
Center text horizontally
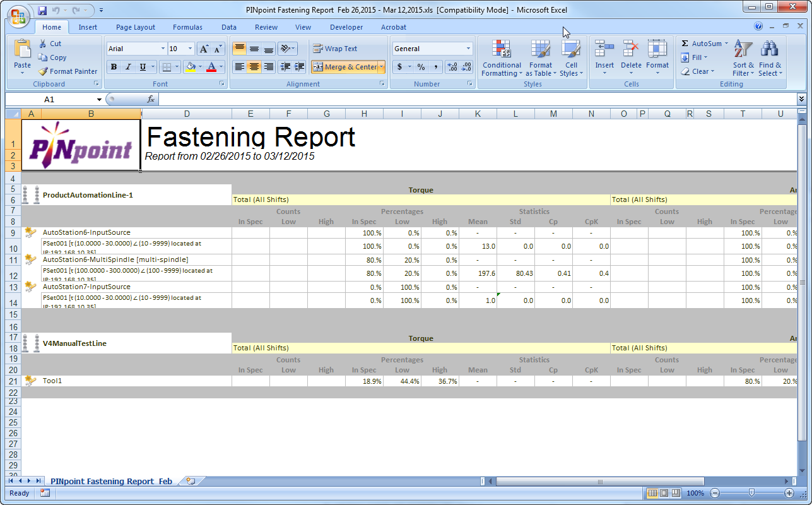tap(254, 67)
